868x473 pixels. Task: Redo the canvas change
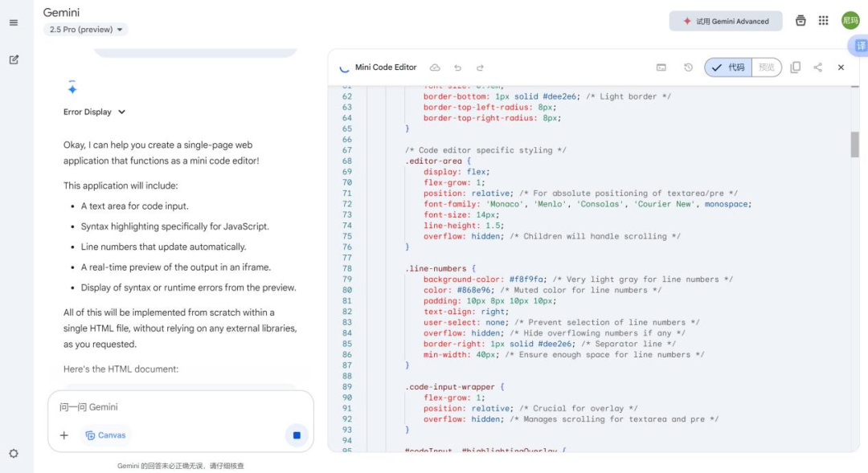480,67
